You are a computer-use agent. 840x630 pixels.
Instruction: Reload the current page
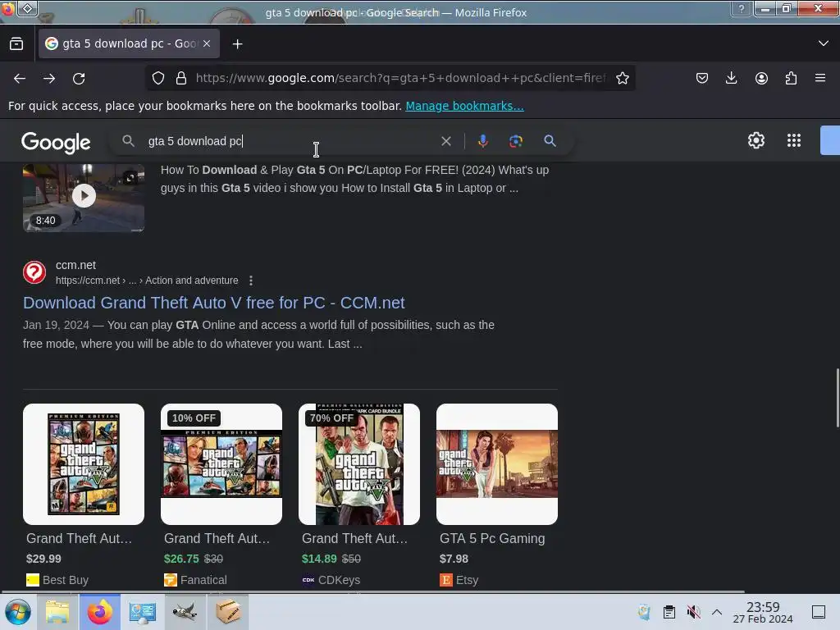tap(79, 78)
